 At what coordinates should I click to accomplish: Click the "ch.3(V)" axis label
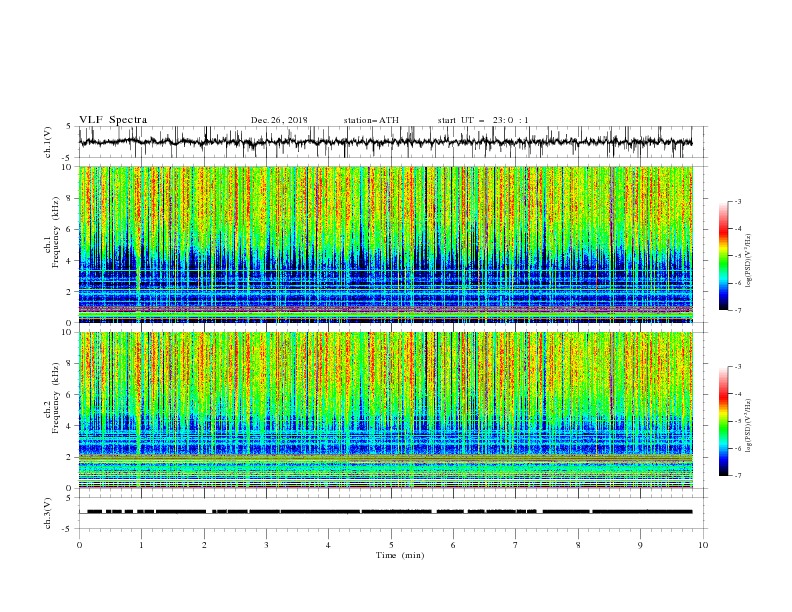48,513
